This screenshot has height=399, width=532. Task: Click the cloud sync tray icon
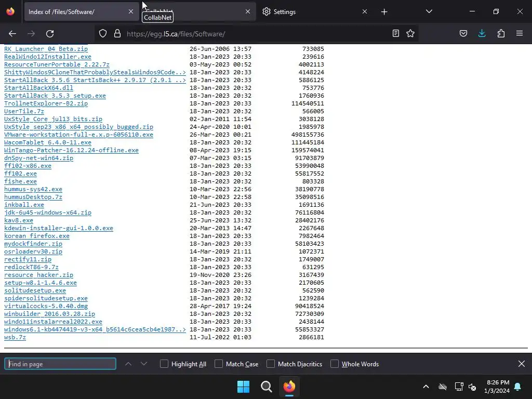tap(443, 387)
